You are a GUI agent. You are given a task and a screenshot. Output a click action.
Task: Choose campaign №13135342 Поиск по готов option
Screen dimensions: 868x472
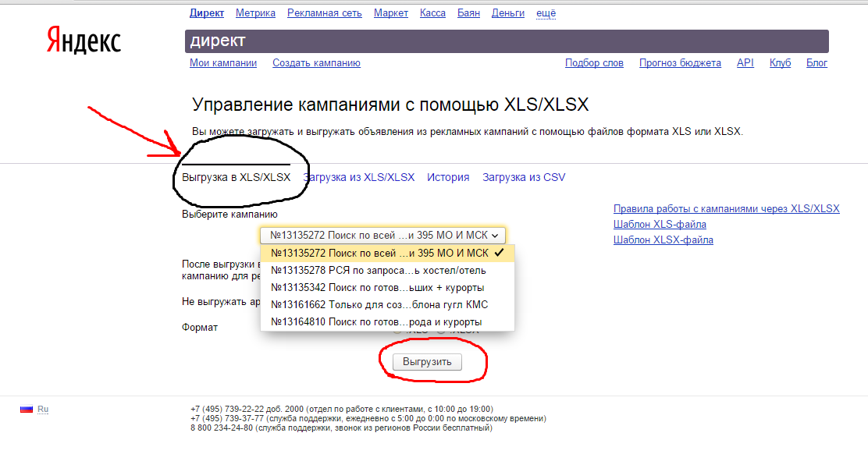click(x=387, y=287)
